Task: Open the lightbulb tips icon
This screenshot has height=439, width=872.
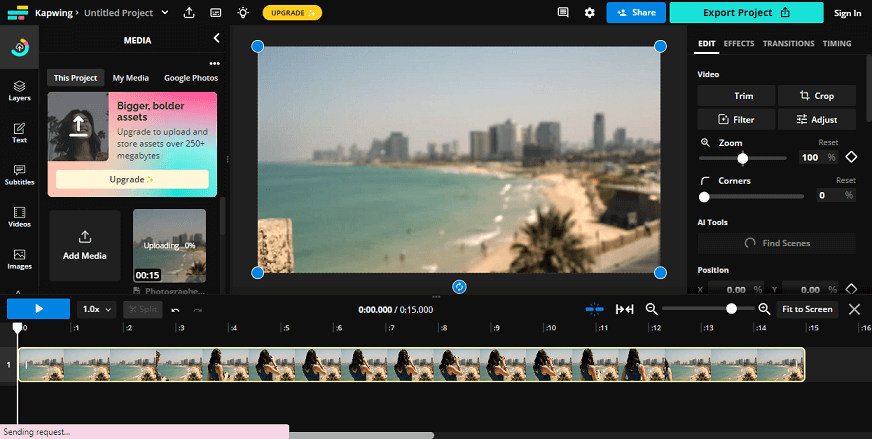Action: coord(242,13)
